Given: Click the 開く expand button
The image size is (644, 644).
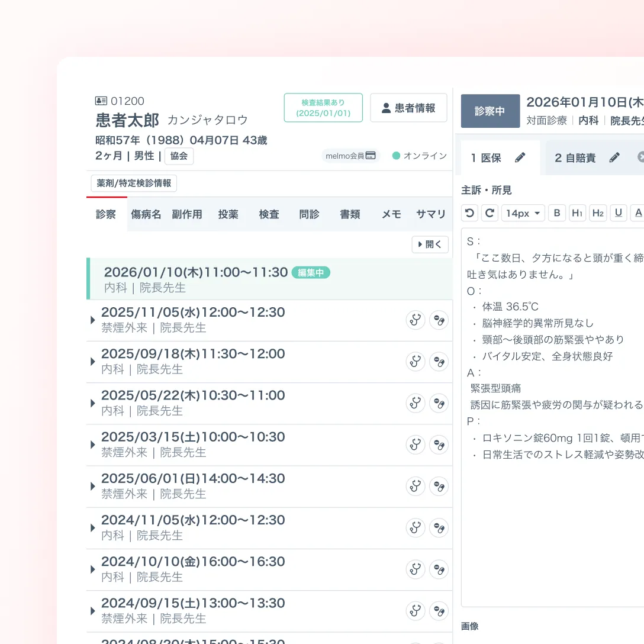Looking at the screenshot, I should 430,244.
